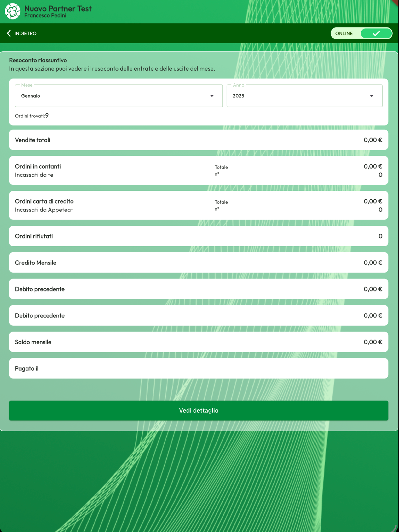Click Totale label in Ordini carta di credito
This screenshot has width=399, height=532.
click(x=221, y=202)
